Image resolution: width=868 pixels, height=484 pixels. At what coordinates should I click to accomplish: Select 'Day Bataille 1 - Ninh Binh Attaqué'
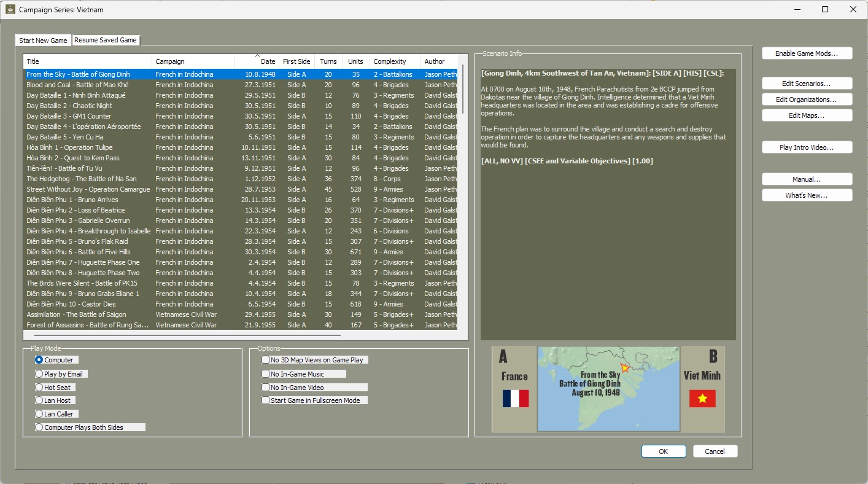[x=241, y=95]
